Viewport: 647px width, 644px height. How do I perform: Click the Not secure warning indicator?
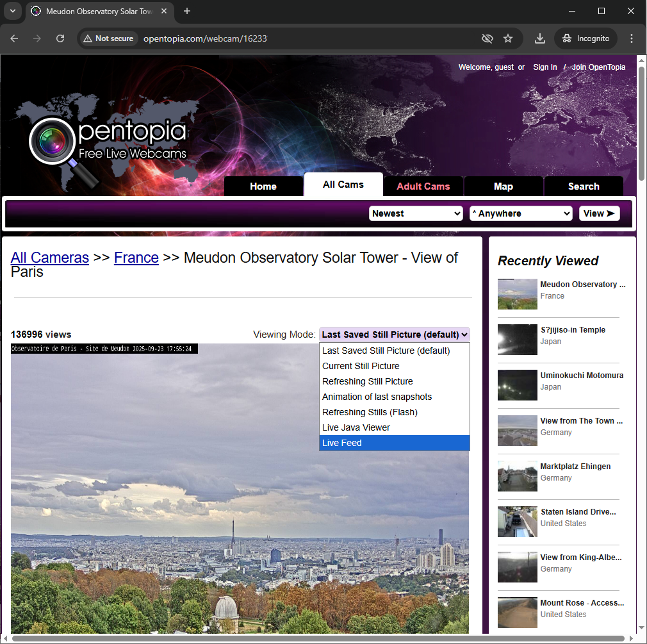(x=108, y=38)
